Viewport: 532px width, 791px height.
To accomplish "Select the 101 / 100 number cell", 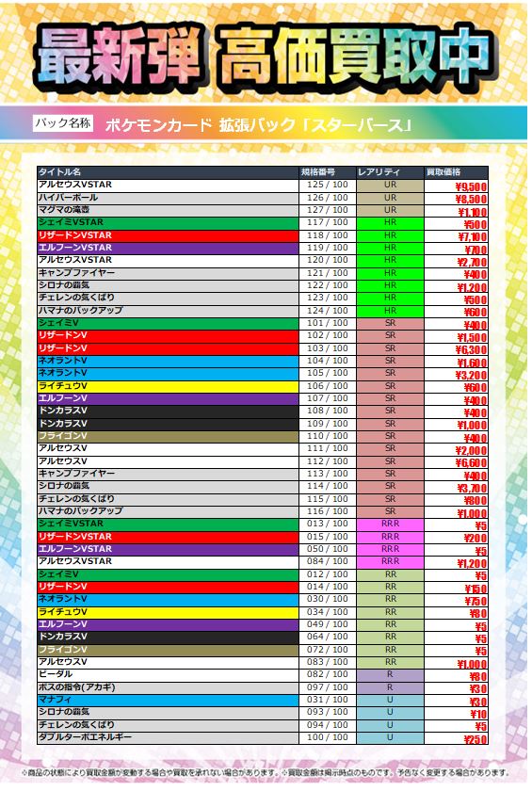I will pos(328,323).
